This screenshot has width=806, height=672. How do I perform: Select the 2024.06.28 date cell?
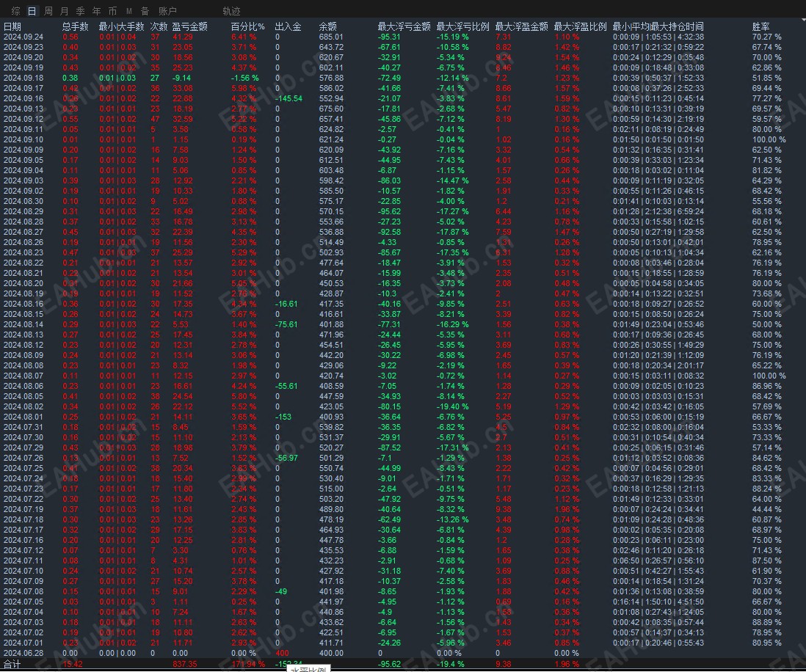23,654
